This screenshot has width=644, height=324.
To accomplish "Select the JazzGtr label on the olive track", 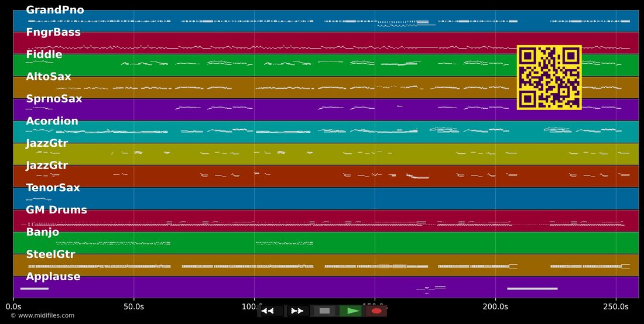I will (x=47, y=143).
